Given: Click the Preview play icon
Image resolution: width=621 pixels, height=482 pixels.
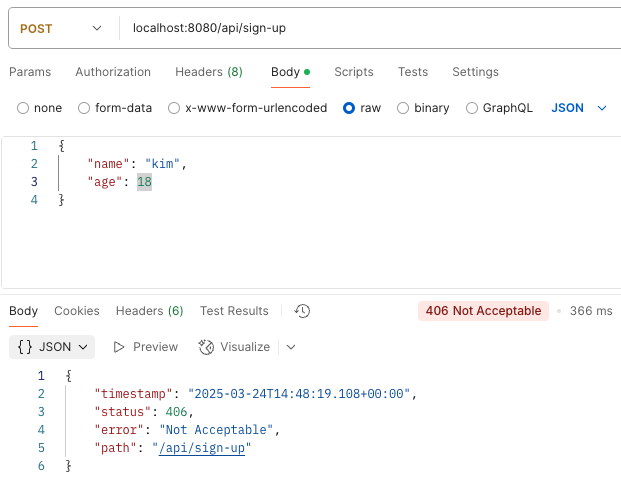Looking at the screenshot, I should pyautogui.click(x=119, y=347).
